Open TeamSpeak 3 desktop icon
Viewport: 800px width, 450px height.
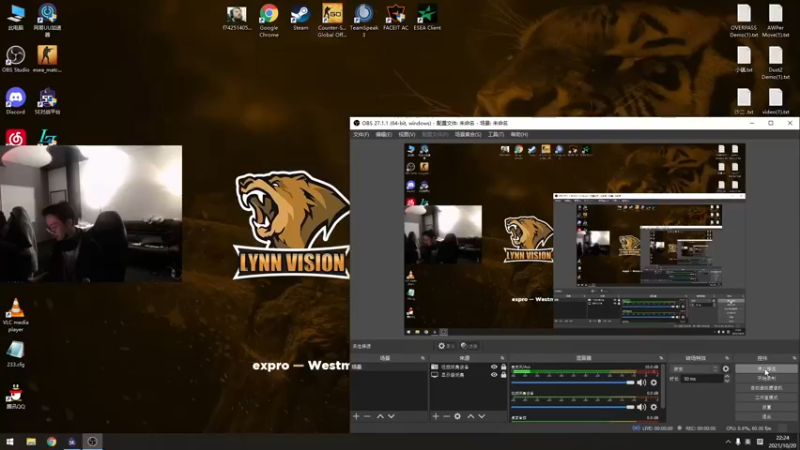click(x=364, y=20)
